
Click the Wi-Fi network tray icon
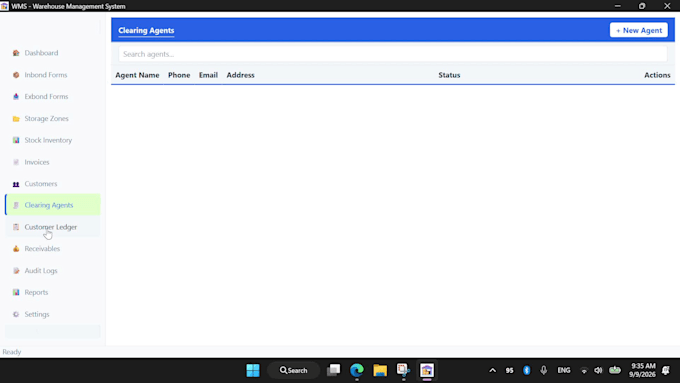pos(584,370)
